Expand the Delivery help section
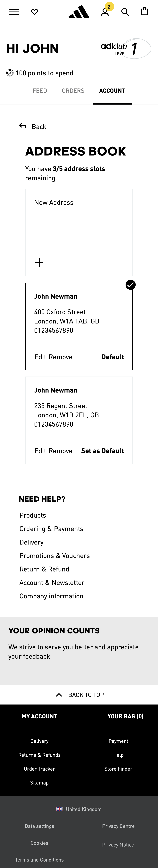The height and width of the screenshot is (868, 158). pos(31,542)
